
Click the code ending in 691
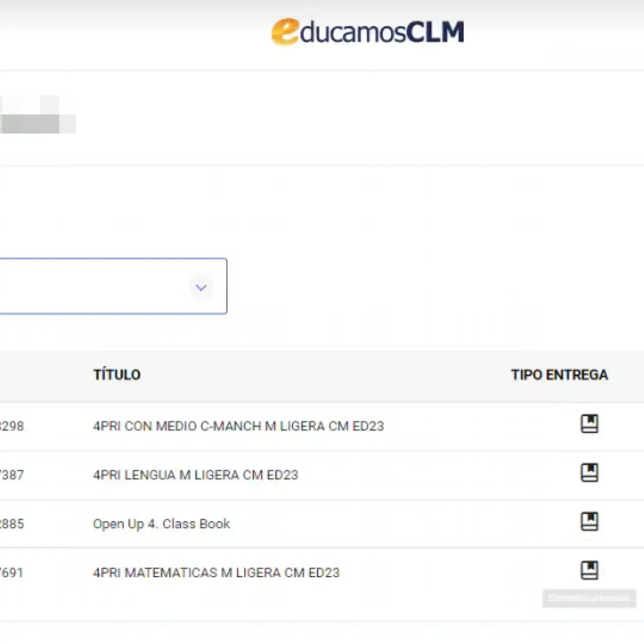(x=12, y=573)
